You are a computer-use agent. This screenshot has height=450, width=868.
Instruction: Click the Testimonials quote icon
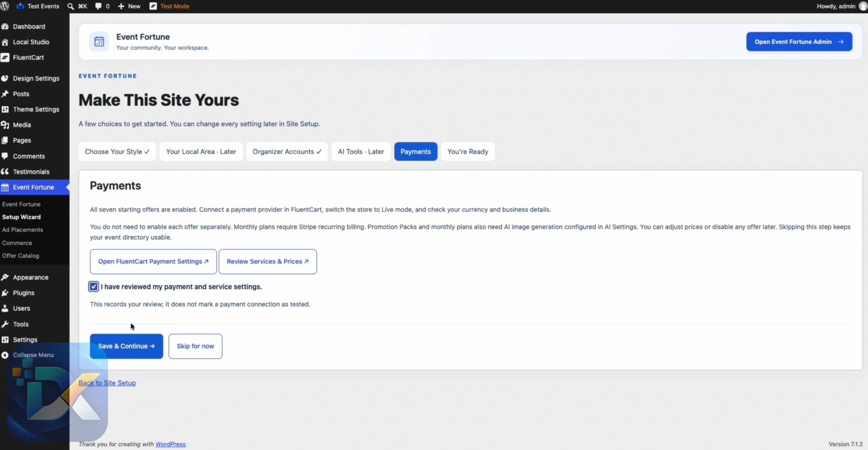(x=5, y=171)
